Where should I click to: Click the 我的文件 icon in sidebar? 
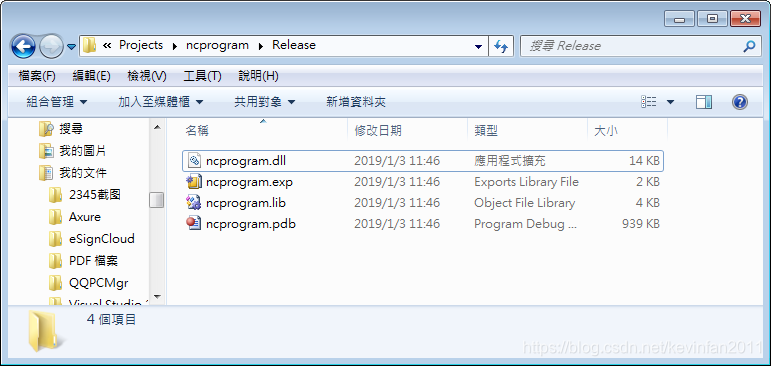coord(46,173)
